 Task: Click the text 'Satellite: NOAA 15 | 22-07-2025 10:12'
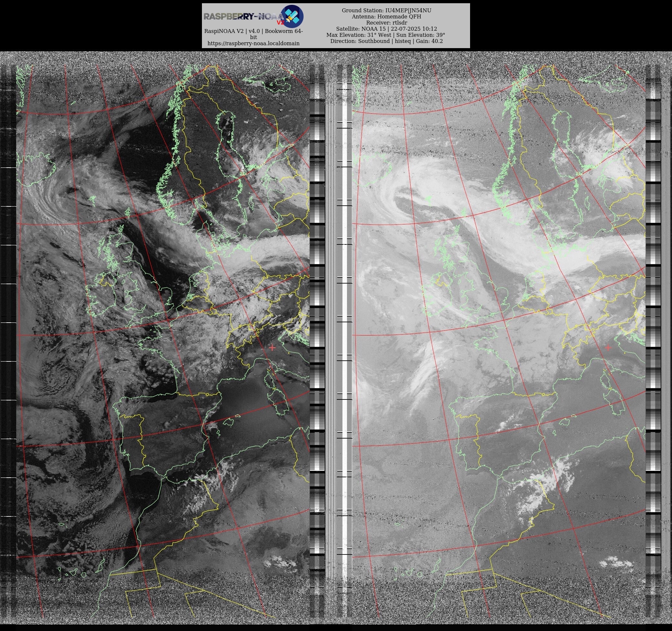[386, 29]
